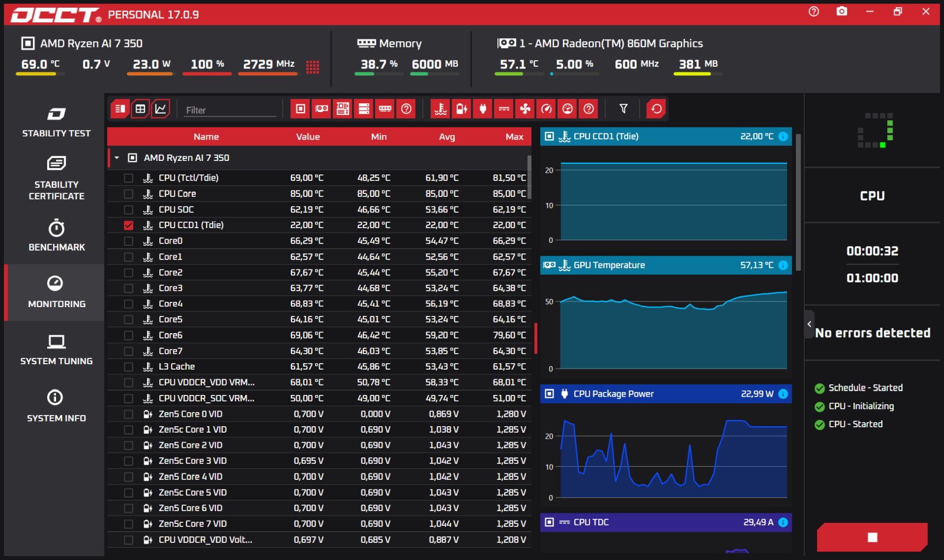This screenshot has height=560, width=944.
Task: Open info for CPU Package Power graph
Action: pos(783,394)
